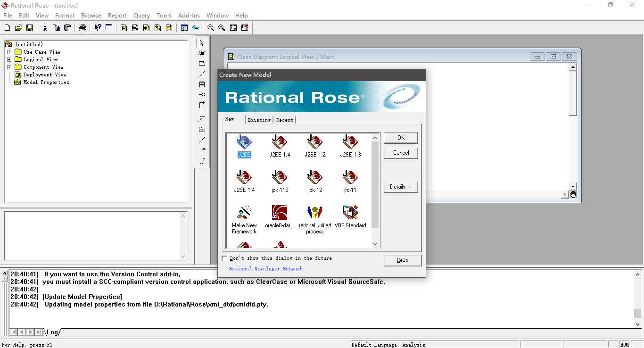
Task: Click the Help button in dialog
Action: click(x=402, y=260)
